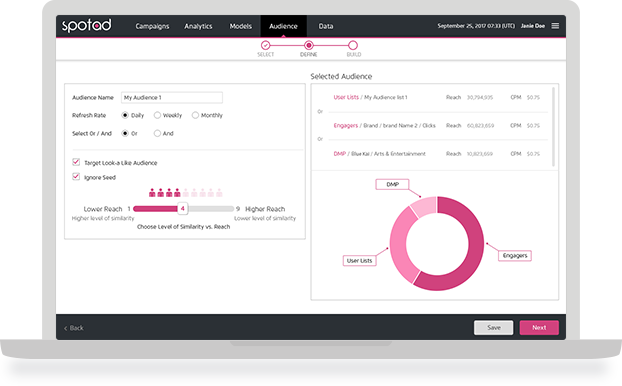622x386 pixels.
Task: Click the 'Selected Audience' heading
Action: pyautogui.click(x=341, y=77)
